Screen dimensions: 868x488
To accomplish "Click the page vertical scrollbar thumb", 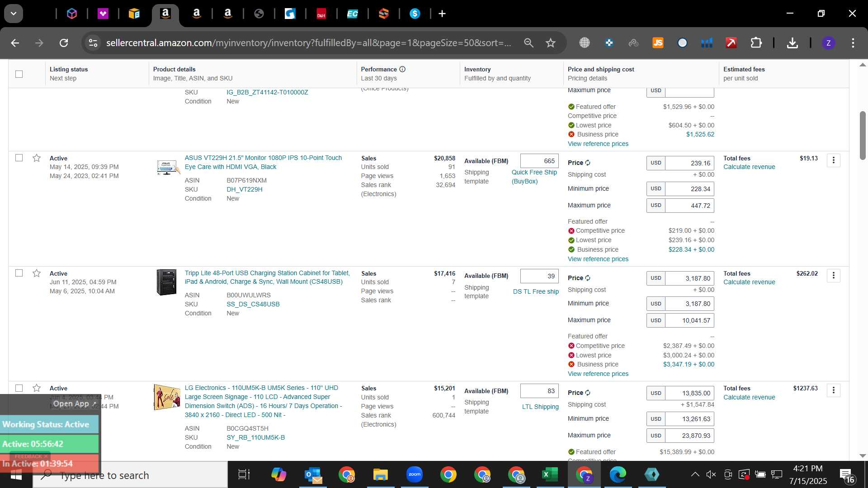I will pos(863,136).
